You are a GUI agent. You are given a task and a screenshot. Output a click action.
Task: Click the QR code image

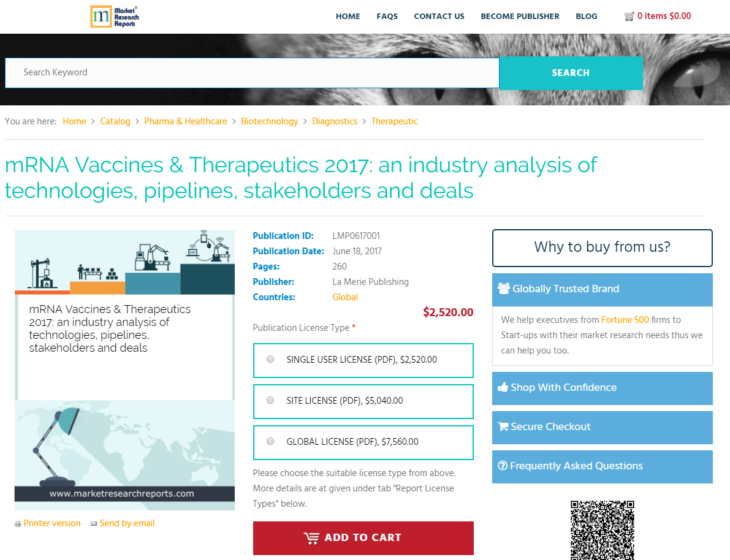click(603, 530)
